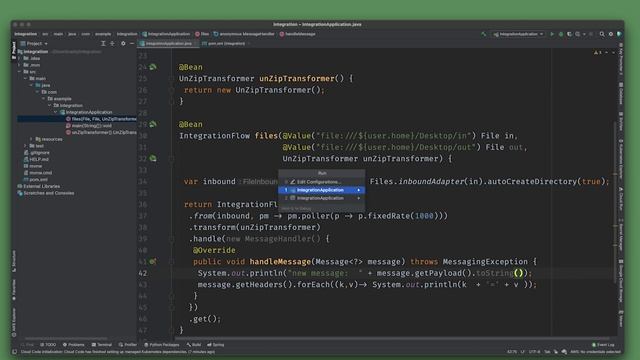Viewport: 640px width, 360px height.
Task: Expand the resources folder in project tree
Action: (x=31, y=139)
